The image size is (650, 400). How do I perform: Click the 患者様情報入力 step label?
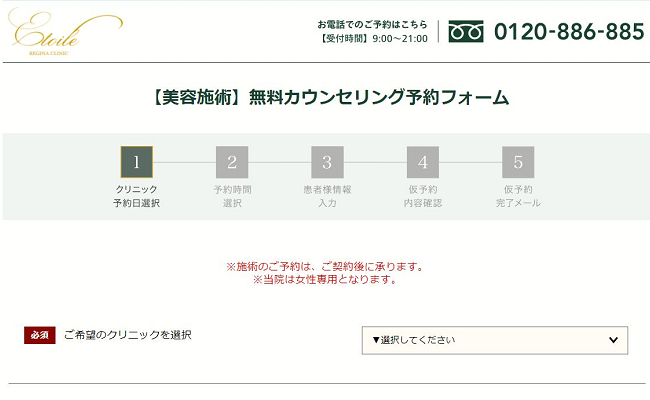tap(327, 196)
